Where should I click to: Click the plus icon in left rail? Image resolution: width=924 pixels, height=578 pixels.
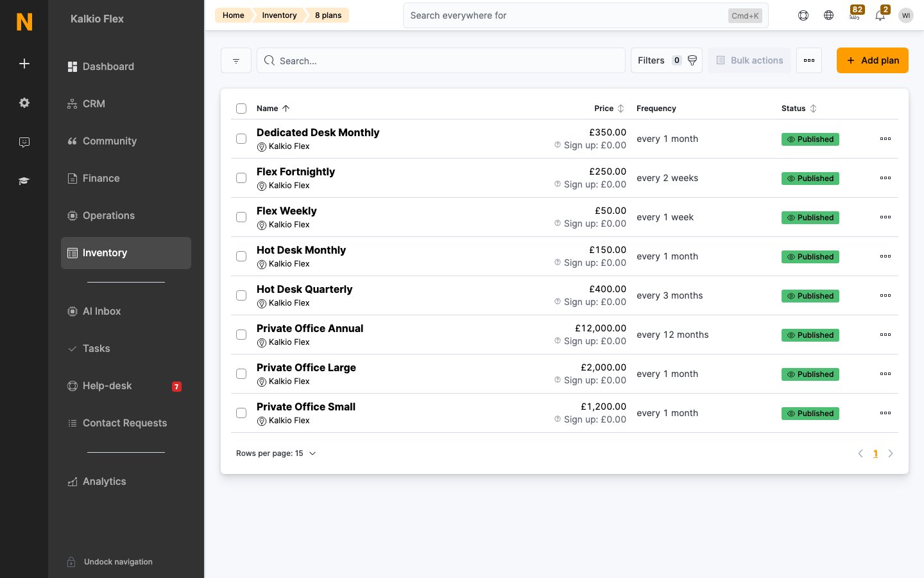(24, 64)
